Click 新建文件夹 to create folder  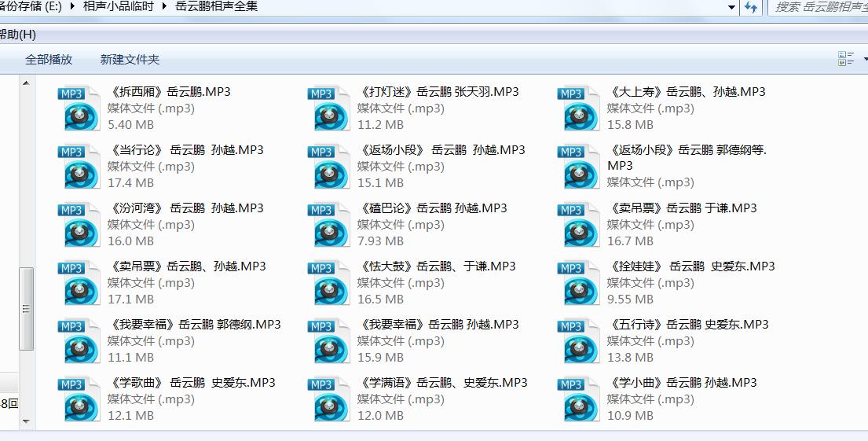point(130,59)
